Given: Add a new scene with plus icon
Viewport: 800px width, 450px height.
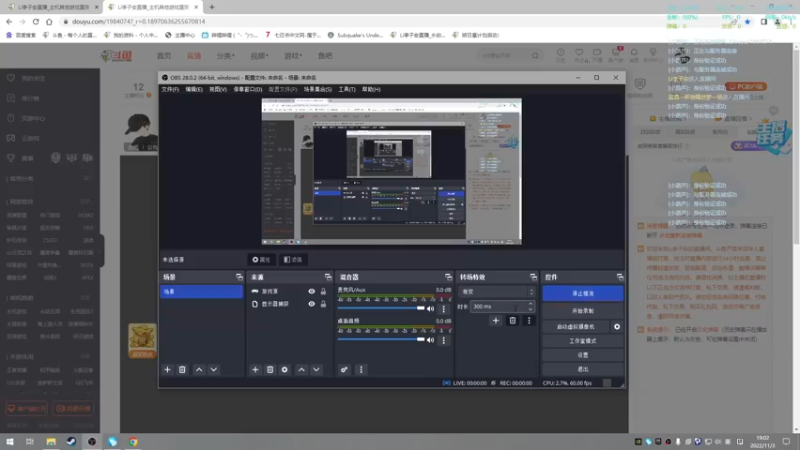Looking at the screenshot, I should tap(167, 369).
